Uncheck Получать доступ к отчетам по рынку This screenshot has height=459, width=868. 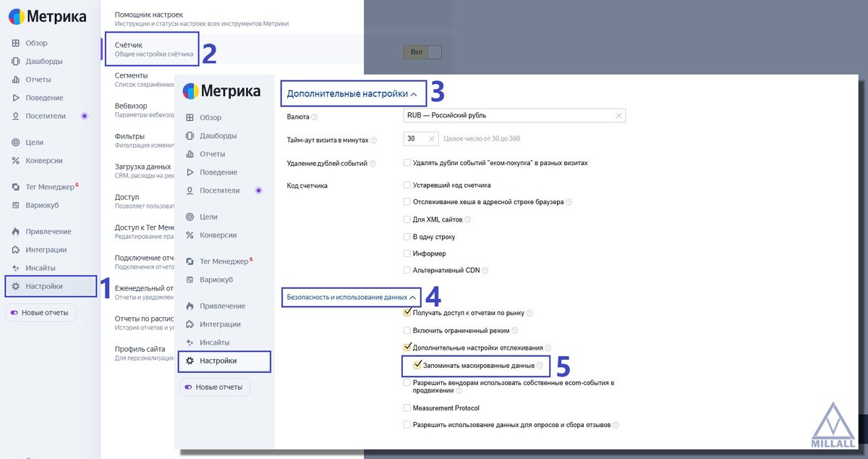click(x=407, y=313)
